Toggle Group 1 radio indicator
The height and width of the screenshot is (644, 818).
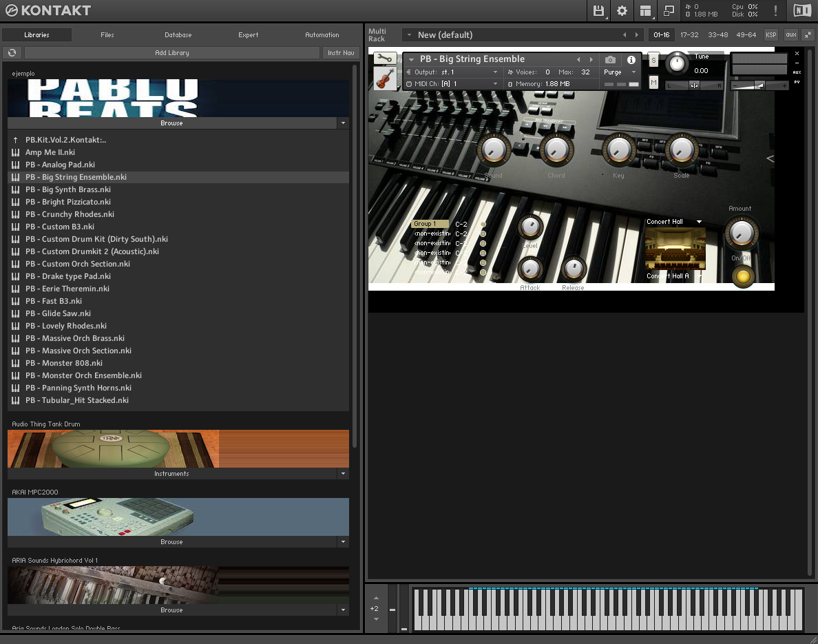point(483,225)
